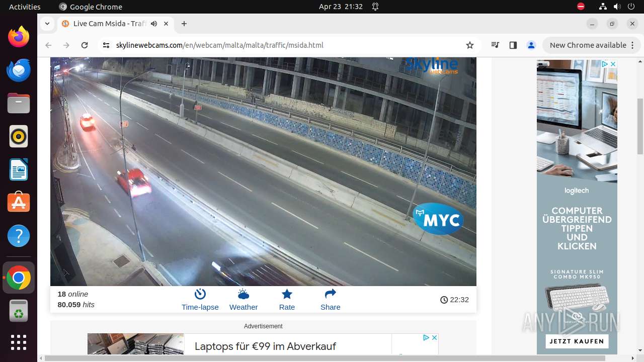This screenshot has width=644, height=362.
Task: Open the Weather forecast link
Action: (244, 300)
